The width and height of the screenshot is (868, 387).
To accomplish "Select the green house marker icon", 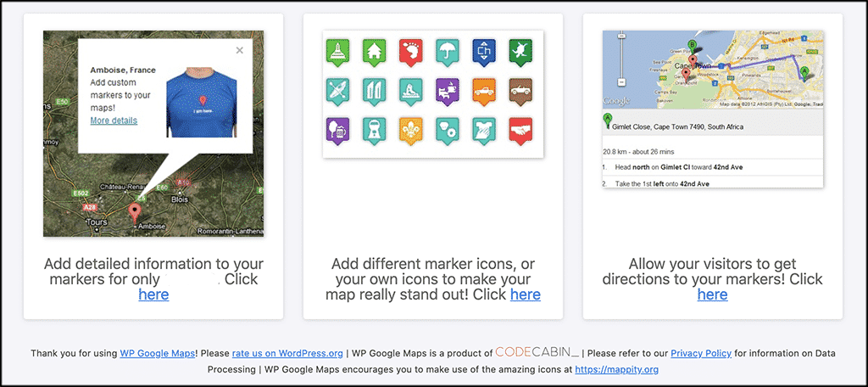I will click(x=374, y=52).
